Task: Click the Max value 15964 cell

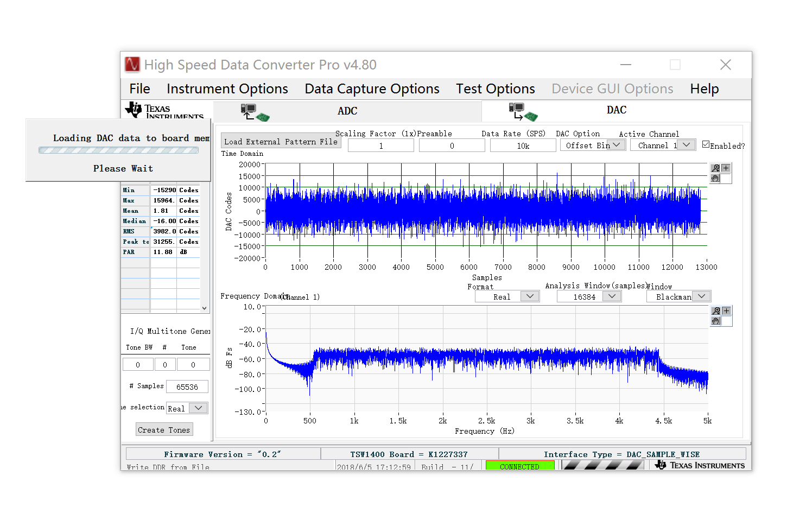Action: [x=164, y=200]
